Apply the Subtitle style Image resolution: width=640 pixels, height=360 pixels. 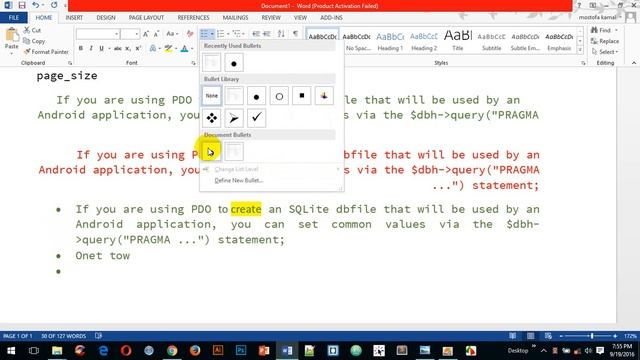pos(491,41)
